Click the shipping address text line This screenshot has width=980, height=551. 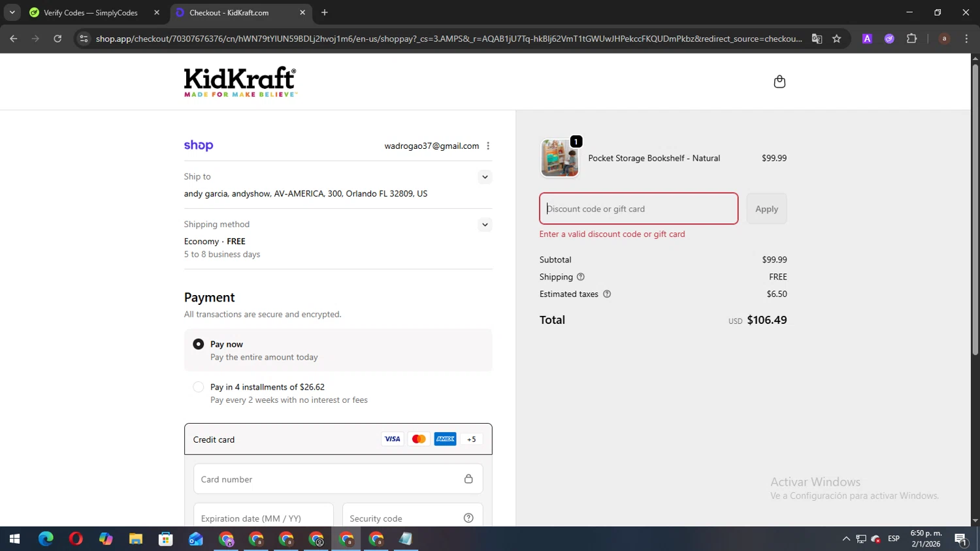click(306, 194)
